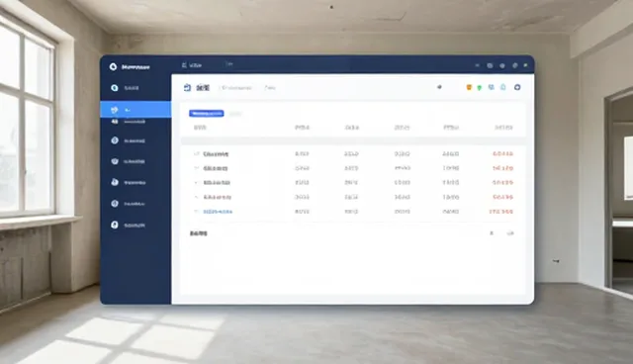Select the highlighted blue sidebar item
The height and width of the screenshot is (364, 633).
pyautogui.click(x=136, y=110)
